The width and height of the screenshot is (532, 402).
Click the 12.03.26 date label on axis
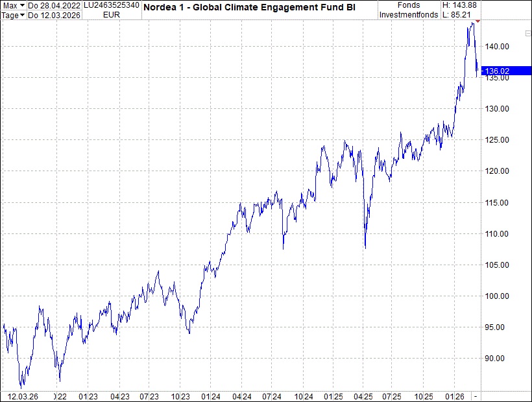pos(23,397)
